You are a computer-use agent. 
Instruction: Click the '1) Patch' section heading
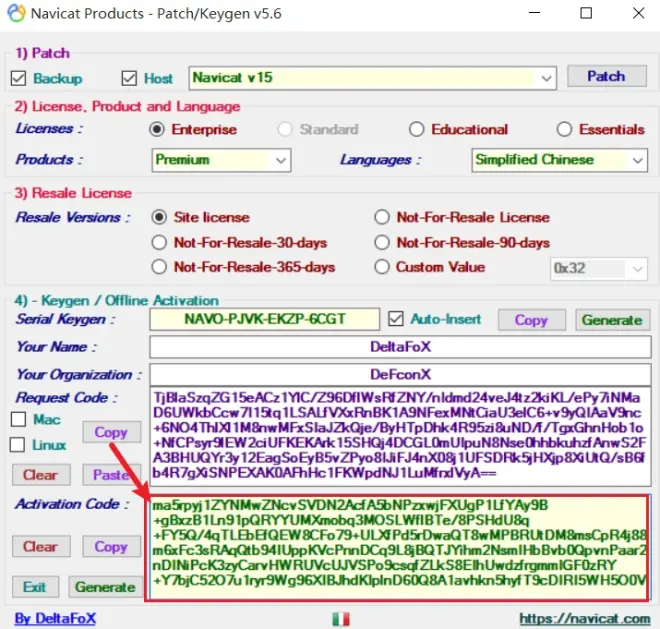pyautogui.click(x=43, y=53)
